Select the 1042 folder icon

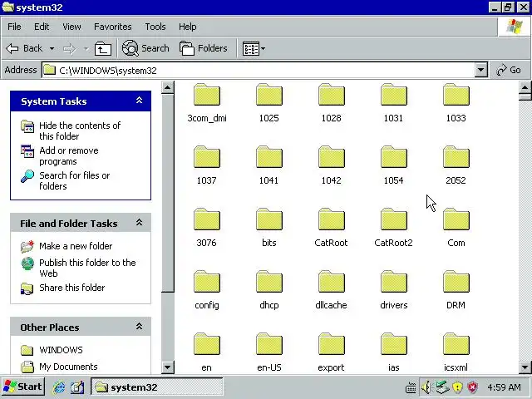coord(332,157)
